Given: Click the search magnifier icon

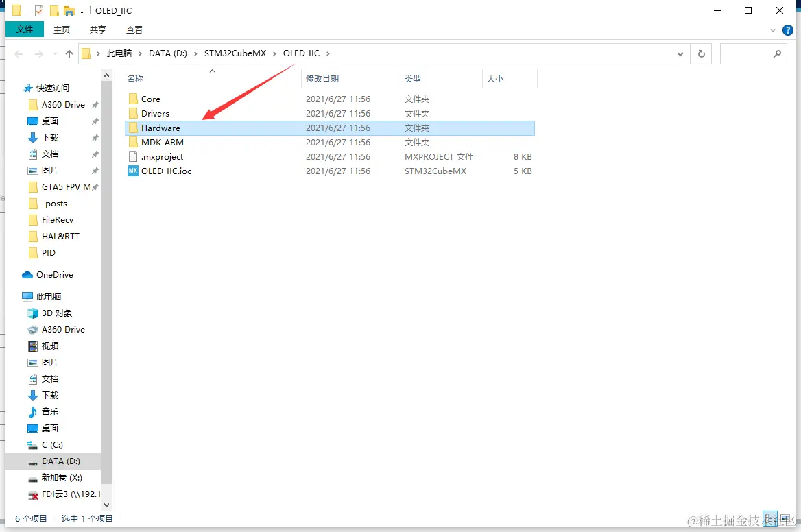Looking at the screenshot, I should 777,53.
